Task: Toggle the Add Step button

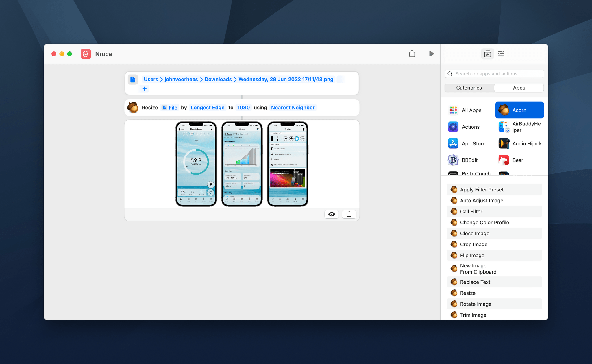Action: [487, 54]
